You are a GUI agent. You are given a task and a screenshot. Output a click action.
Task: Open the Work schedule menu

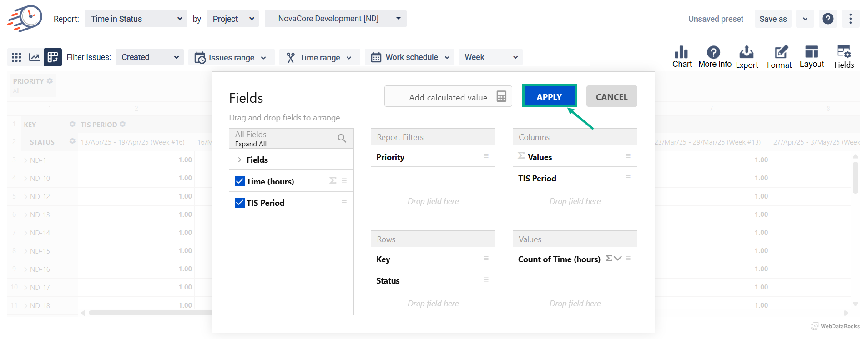pyautogui.click(x=409, y=57)
